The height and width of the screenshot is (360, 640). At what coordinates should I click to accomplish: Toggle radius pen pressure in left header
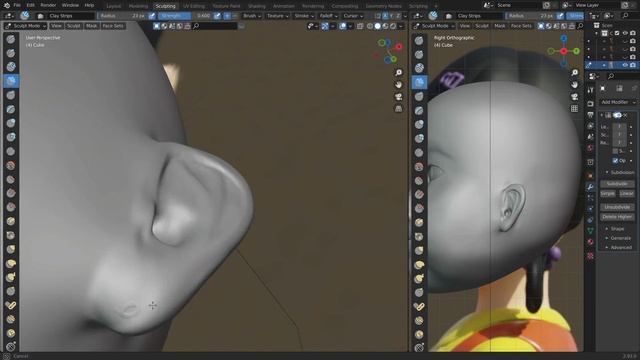click(x=152, y=16)
